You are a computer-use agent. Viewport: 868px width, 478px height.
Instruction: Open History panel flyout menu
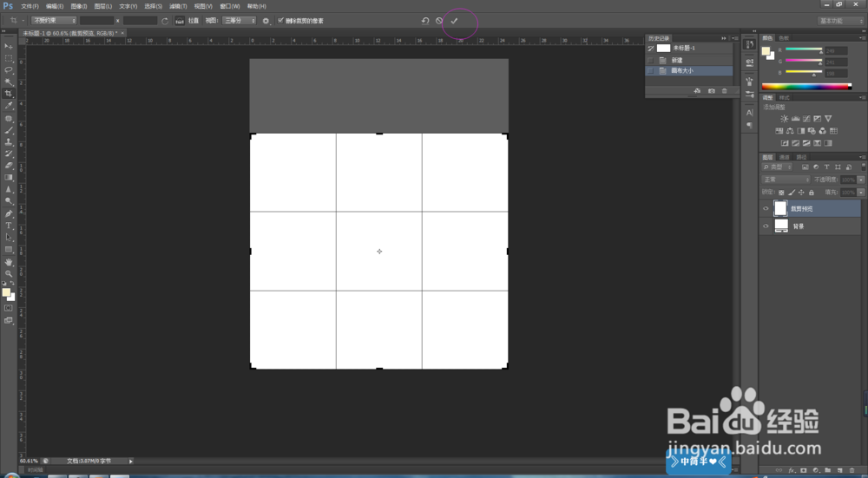[734, 38]
